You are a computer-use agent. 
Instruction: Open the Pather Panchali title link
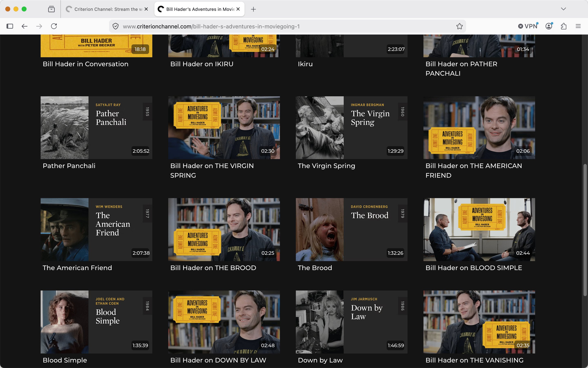click(x=69, y=166)
